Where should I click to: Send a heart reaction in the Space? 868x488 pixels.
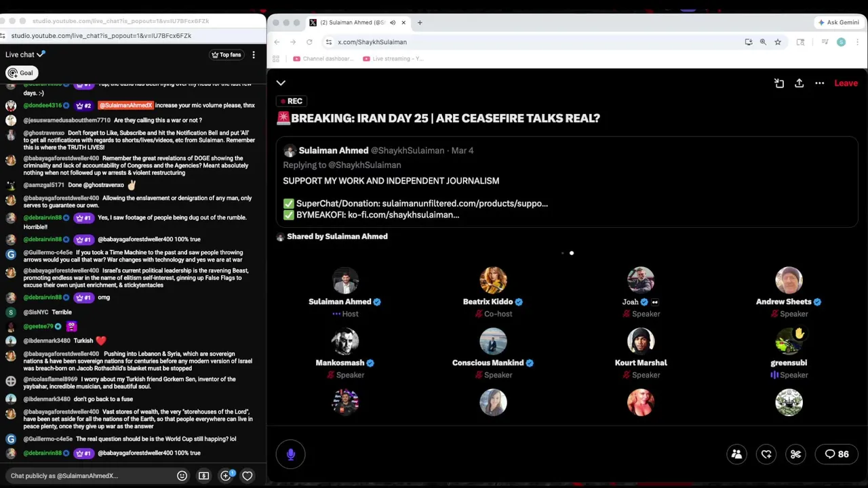[766, 455]
